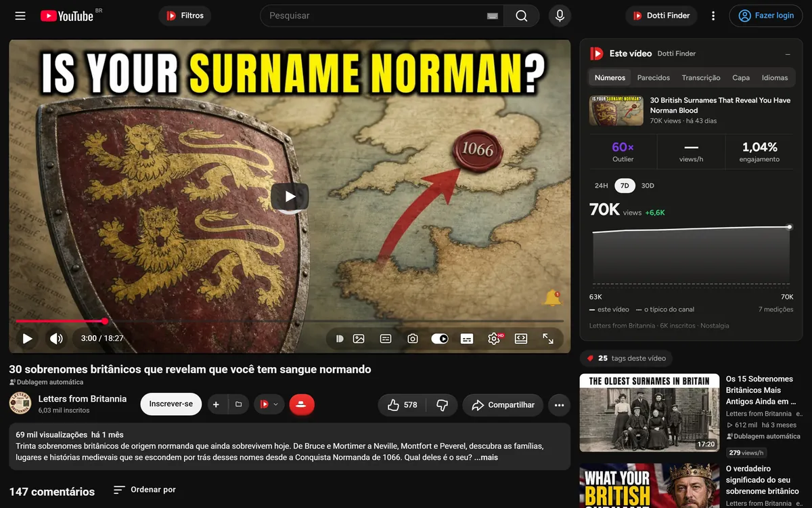Open Letters from Britannia channel avatar

[x=20, y=404]
